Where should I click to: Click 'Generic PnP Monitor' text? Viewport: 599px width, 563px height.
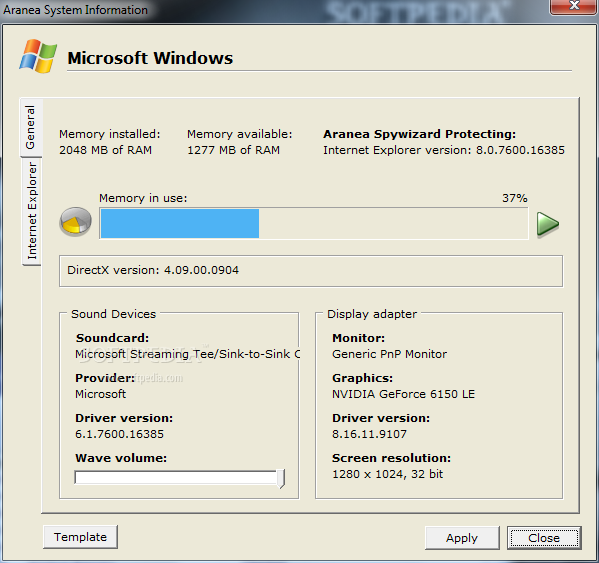(x=389, y=354)
